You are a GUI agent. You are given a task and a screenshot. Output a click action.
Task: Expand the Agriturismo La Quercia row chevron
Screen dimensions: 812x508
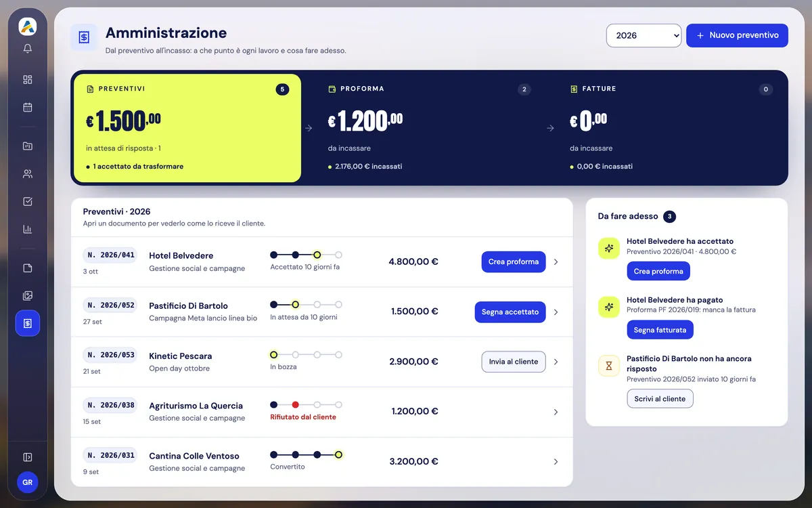click(556, 412)
